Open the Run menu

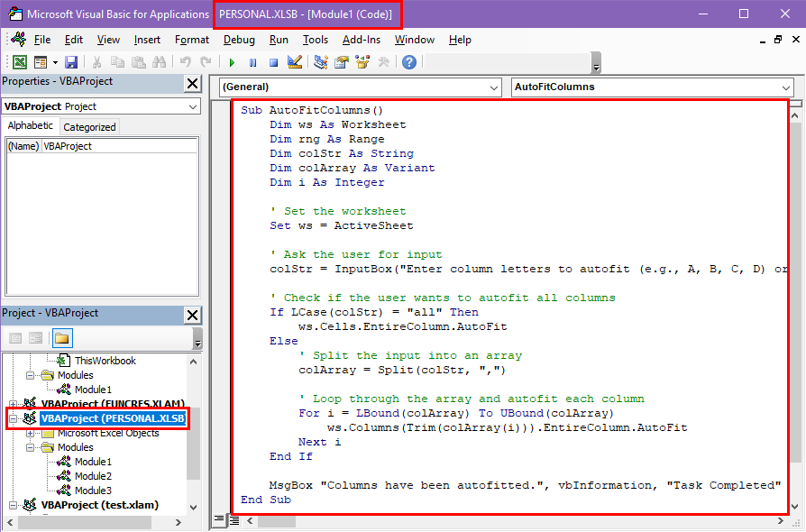(x=279, y=40)
